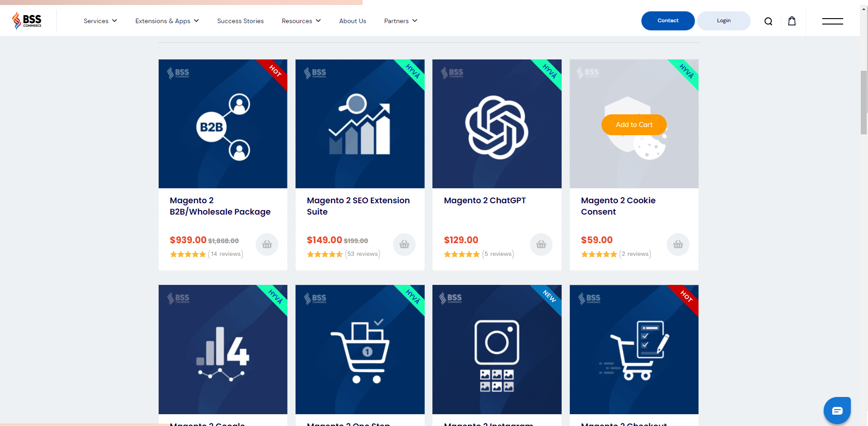This screenshot has width=868, height=426.
Task: Click the $939.00 price
Action: pyautogui.click(x=188, y=240)
